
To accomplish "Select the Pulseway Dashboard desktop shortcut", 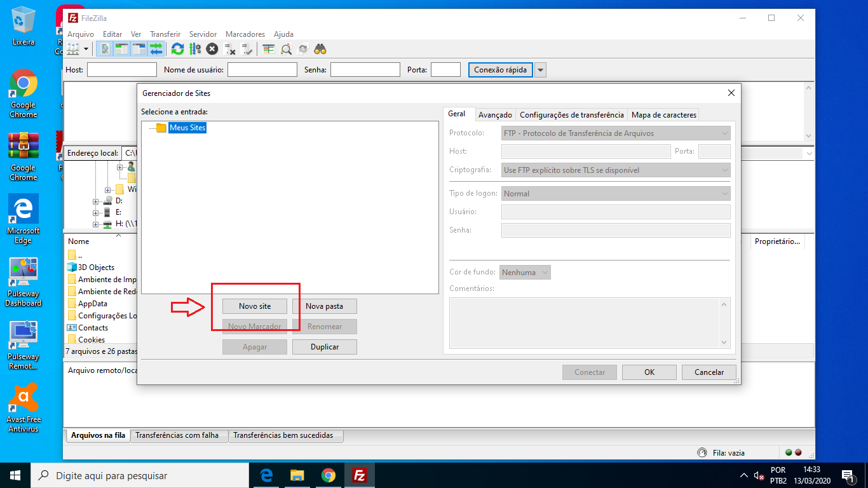I will coord(24,282).
